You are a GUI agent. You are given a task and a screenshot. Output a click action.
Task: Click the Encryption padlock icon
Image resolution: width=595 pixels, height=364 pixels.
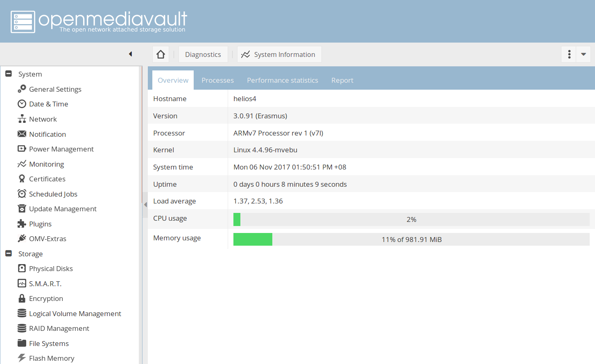[x=22, y=298]
